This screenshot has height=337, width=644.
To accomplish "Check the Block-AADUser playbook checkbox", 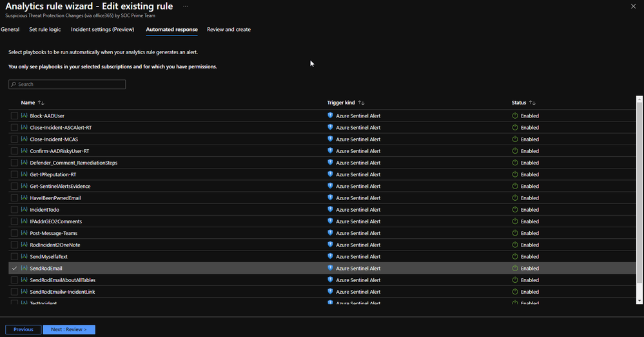I will click(14, 116).
